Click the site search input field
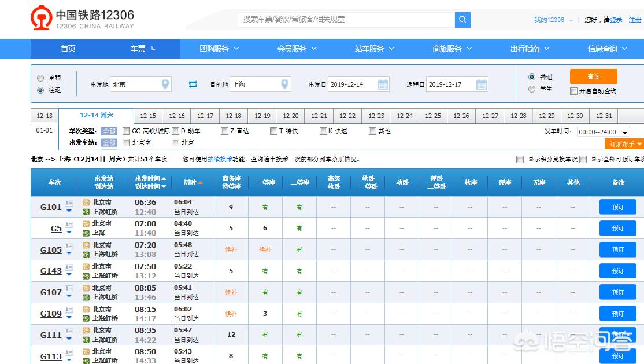This screenshot has width=644, height=364. pyautogui.click(x=346, y=20)
